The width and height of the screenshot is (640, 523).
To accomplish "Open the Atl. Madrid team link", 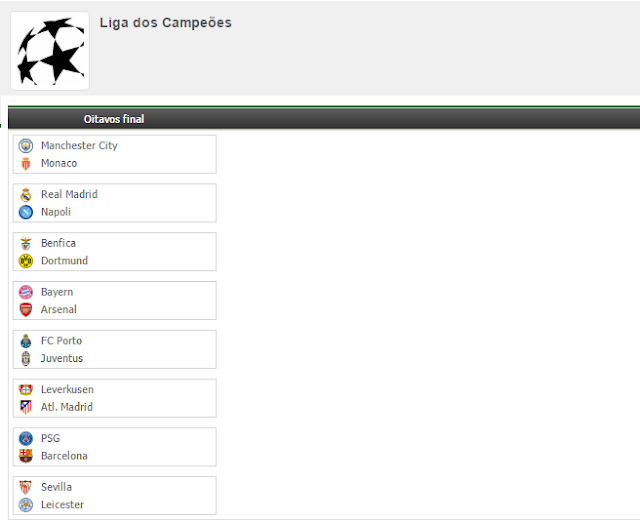I will [x=67, y=407].
